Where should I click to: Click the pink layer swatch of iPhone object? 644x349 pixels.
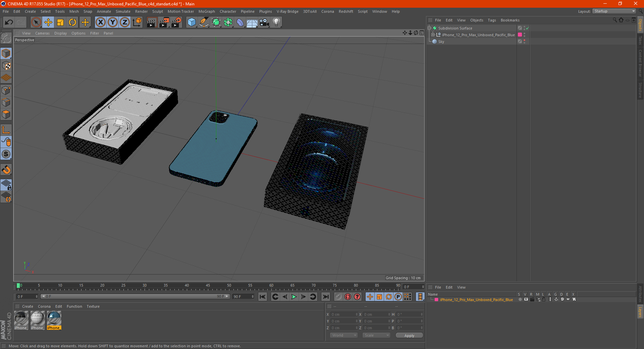pos(520,35)
